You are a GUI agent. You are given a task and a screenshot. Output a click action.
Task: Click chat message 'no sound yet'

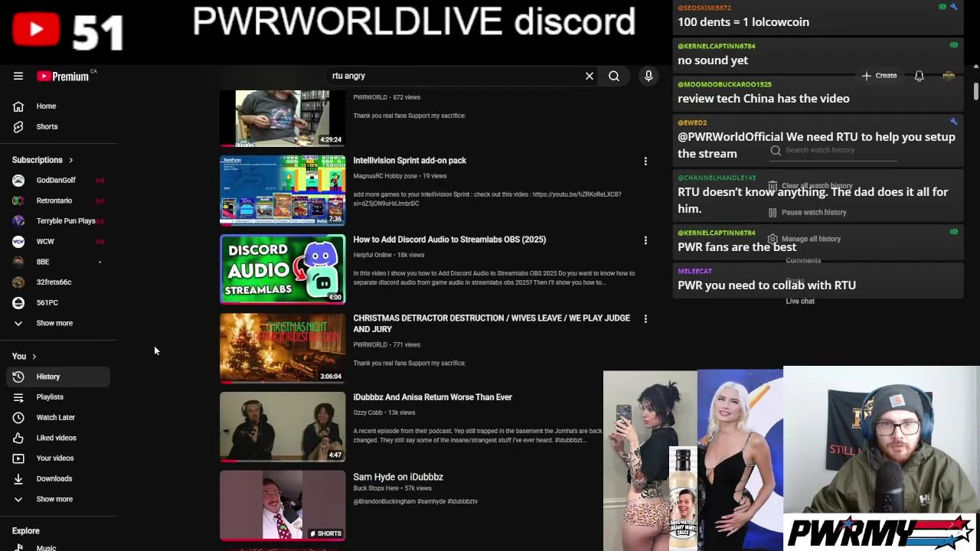click(x=713, y=60)
